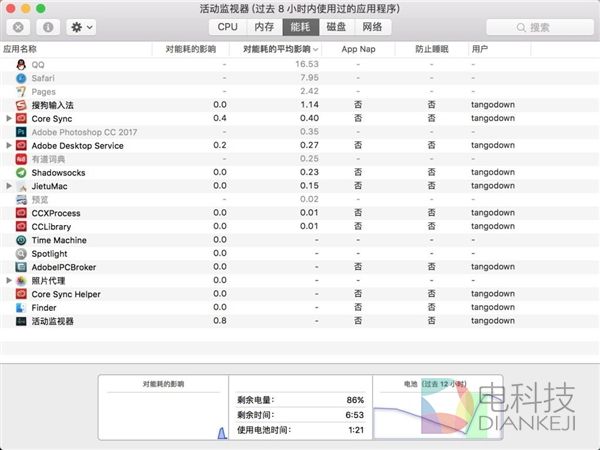Select the Safari average value 7.95
600x450 pixels.
[x=309, y=78]
